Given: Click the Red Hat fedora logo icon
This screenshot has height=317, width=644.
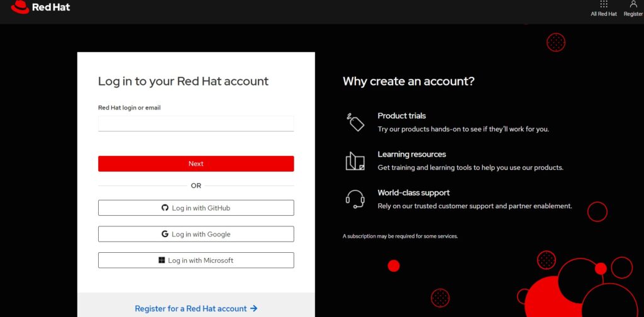Looking at the screenshot, I should [x=19, y=7].
